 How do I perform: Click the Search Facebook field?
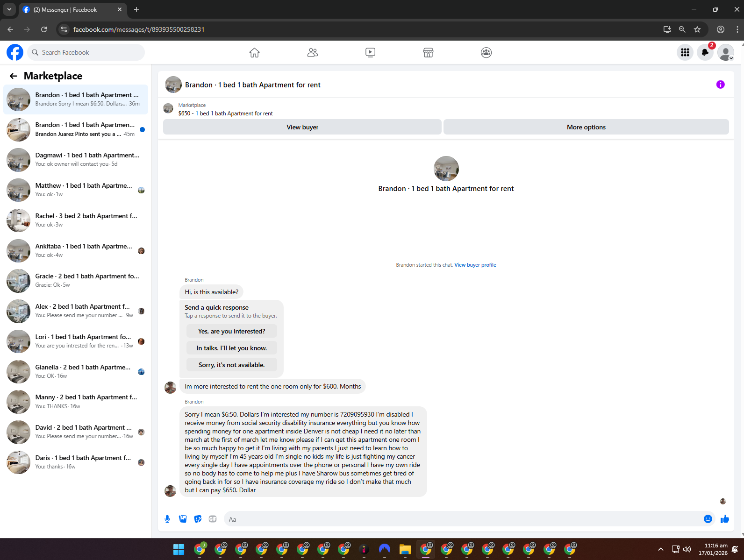86,52
